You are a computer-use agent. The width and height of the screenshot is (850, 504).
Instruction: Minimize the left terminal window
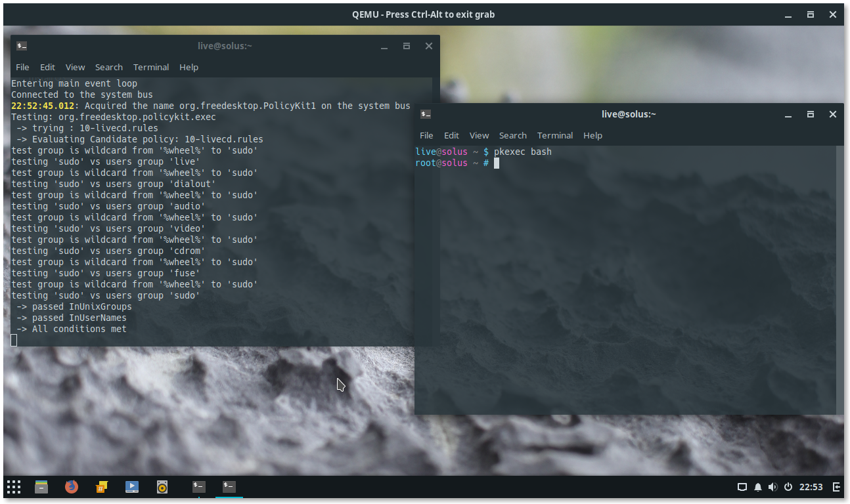(x=384, y=46)
